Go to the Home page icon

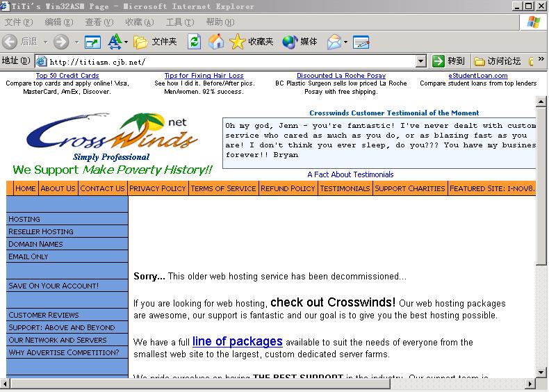pyautogui.click(x=216, y=42)
